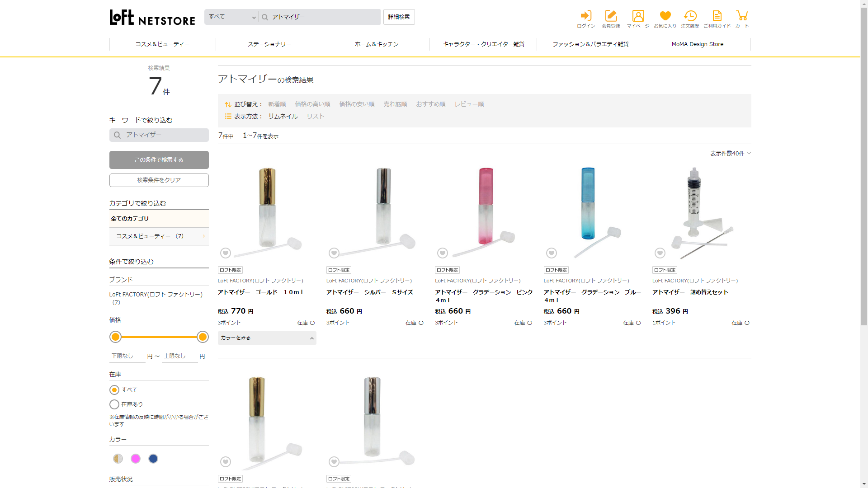The width and height of the screenshot is (868, 488).
Task: Select the 在庫あり stock radio button
Action: (x=114, y=404)
